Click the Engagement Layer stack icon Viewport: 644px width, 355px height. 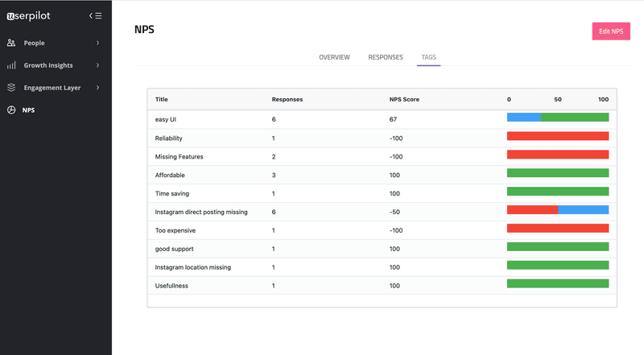[11, 88]
